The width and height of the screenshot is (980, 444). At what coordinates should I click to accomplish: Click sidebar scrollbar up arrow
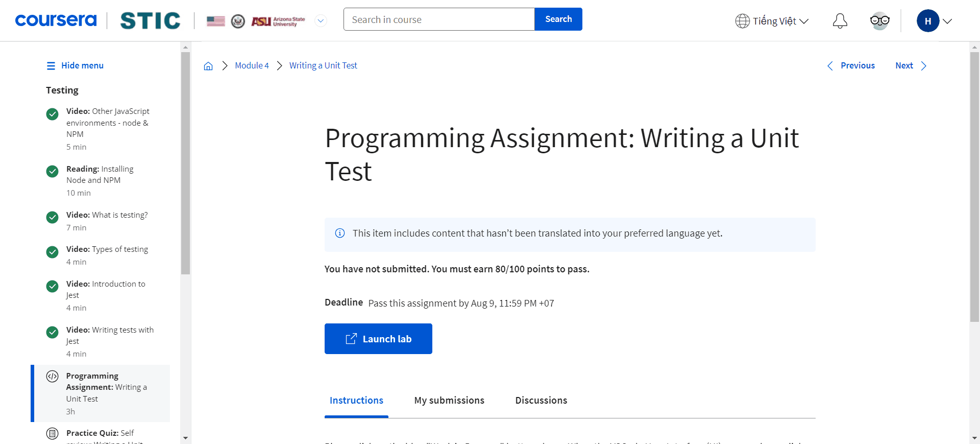185,47
